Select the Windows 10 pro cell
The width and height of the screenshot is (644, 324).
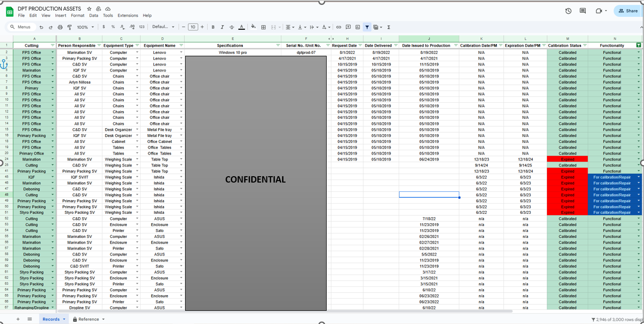pos(233,52)
